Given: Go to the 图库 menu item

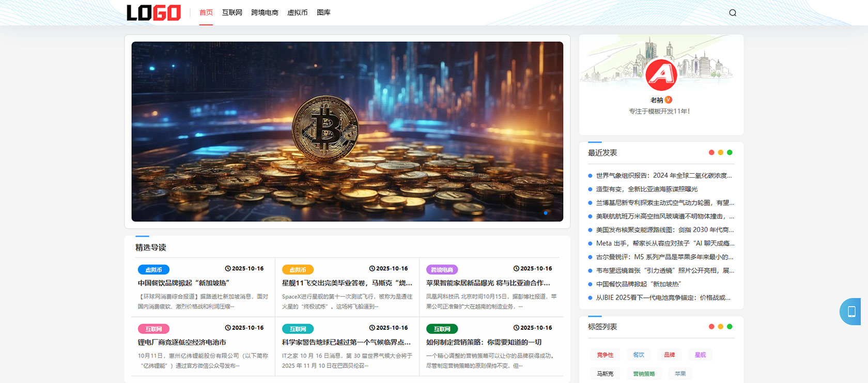Looking at the screenshot, I should point(323,12).
